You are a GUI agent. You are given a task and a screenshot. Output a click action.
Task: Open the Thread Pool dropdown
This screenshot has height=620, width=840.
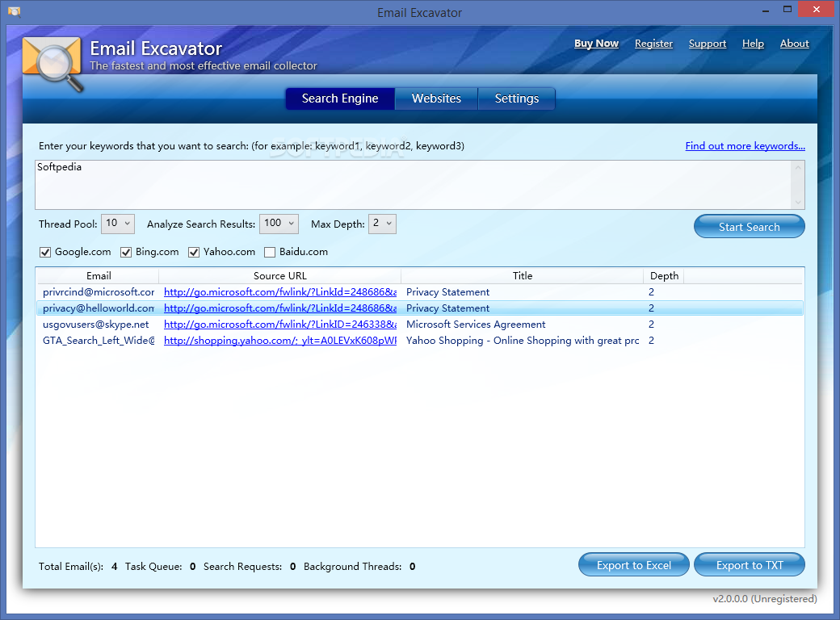coord(118,224)
